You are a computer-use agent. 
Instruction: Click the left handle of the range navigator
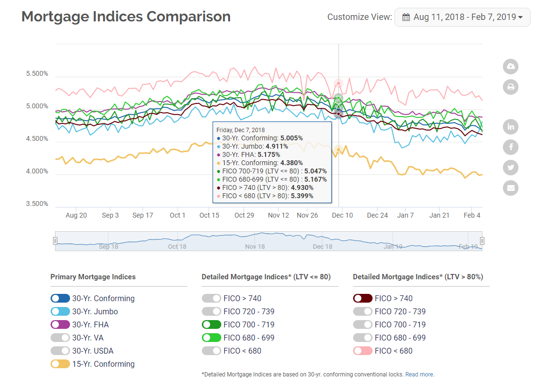coord(55,241)
